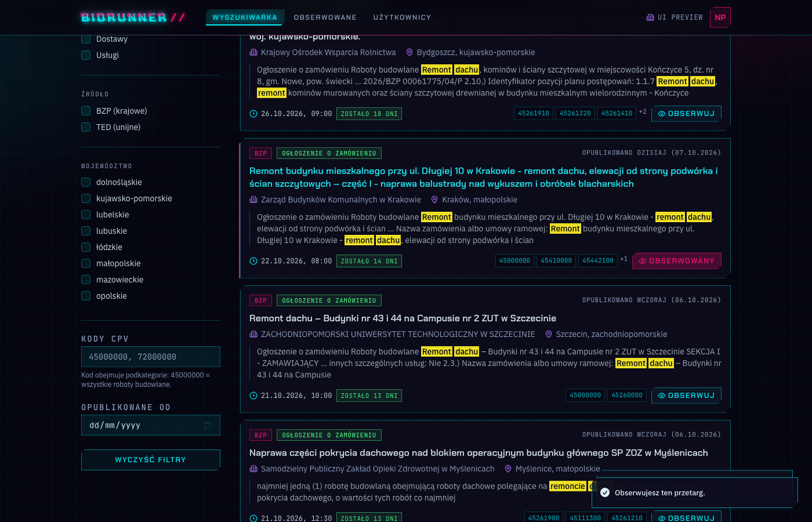The height and width of the screenshot is (522, 812).
Task: Focus the Opublikowane od date field
Action: [x=151, y=425]
